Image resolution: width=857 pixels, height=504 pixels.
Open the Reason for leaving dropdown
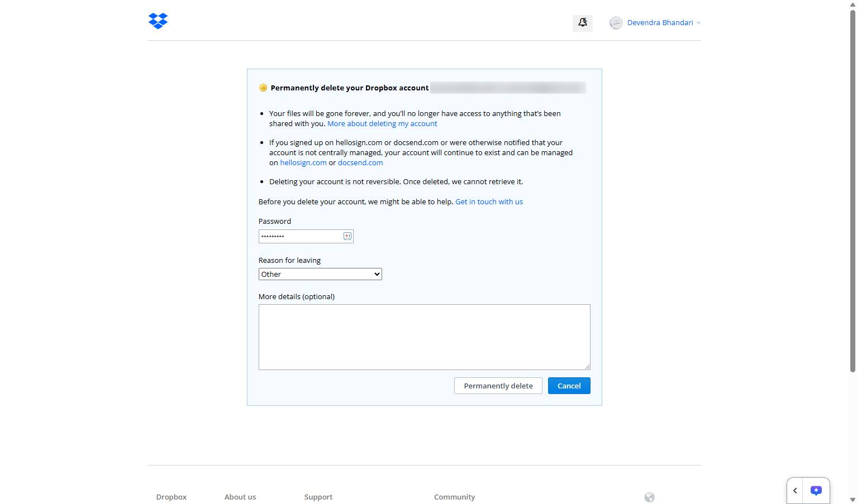[320, 274]
